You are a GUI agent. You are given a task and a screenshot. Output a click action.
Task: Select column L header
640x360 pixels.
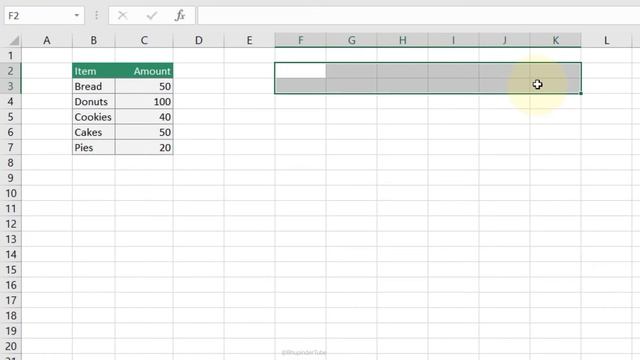pyautogui.click(x=607, y=40)
